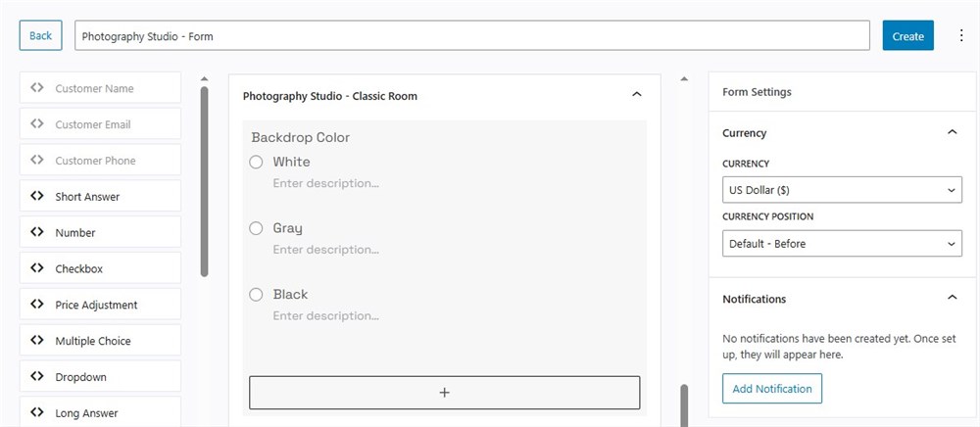Select the Black backdrop radio button
This screenshot has width=980, height=427.
tap(256, 294)
